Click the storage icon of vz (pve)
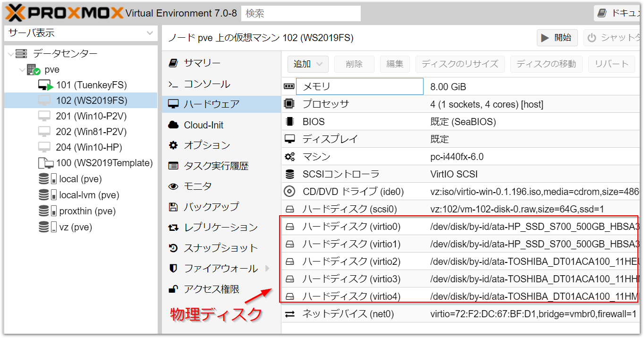This screenshot has width=644, height=338. click(x=48, y=227)
